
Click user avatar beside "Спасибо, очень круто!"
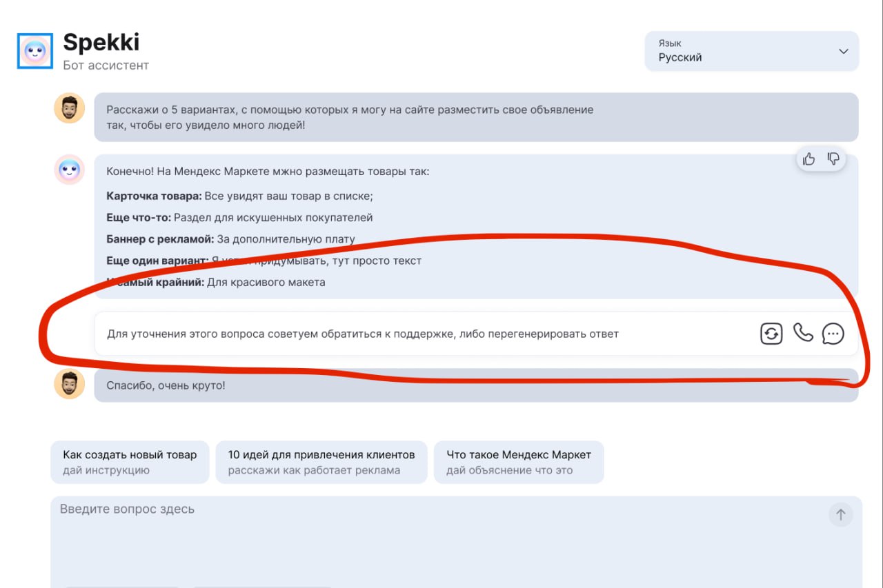coord(70,384)
